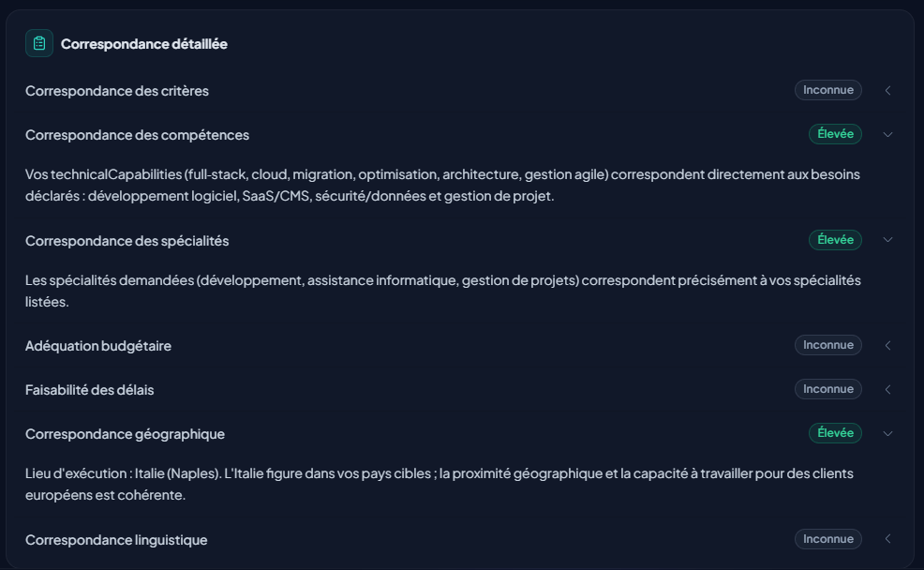This screenshot has width=924, height=570.
Task: Click the Inconnue badge for Adéquation budgétaire
Action: click(828, 345)
